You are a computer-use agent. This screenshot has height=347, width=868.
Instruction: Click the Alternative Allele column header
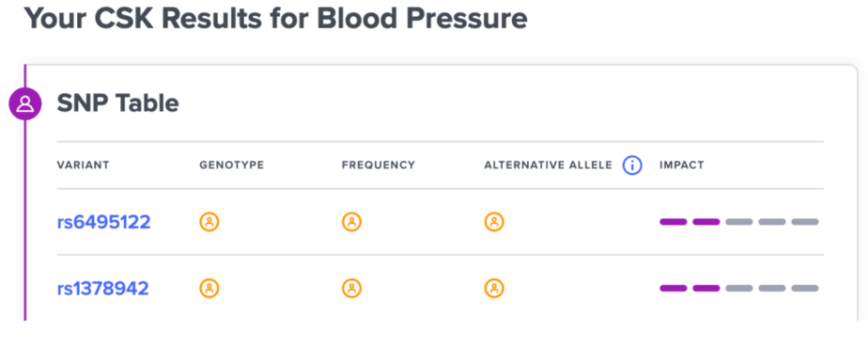pos(548,166)
